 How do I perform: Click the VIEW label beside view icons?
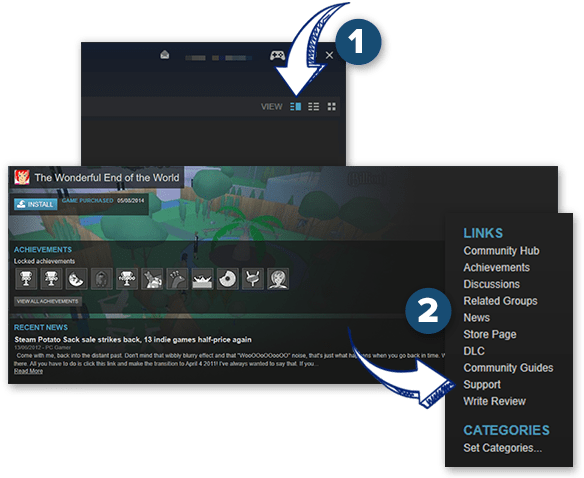(x=272, y=107)
